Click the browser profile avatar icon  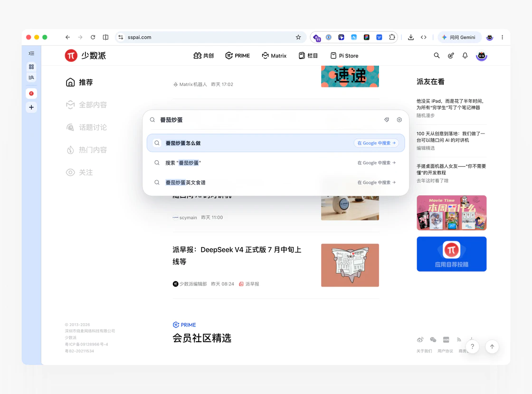[490, 38]
